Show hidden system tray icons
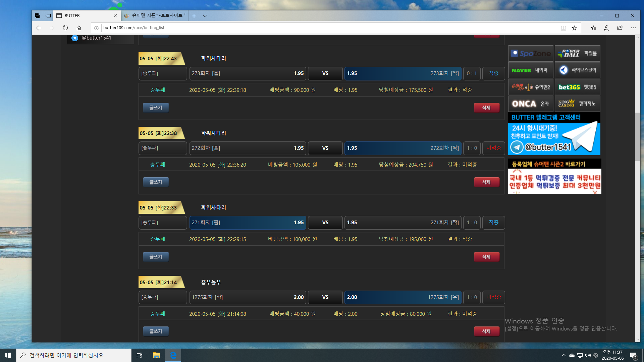 pyautogui.click(x=563, y=355)
